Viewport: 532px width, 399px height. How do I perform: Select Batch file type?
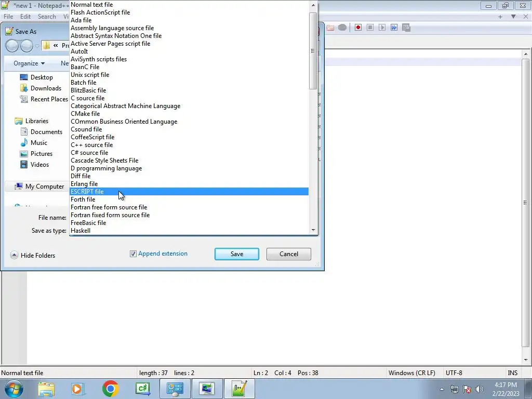pyautogui.click(x=189, y=83)
